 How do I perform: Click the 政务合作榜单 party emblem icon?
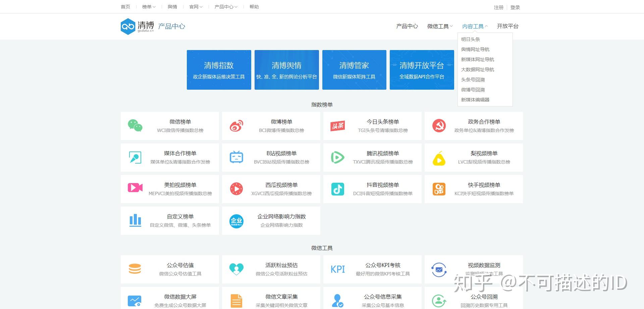439,126
